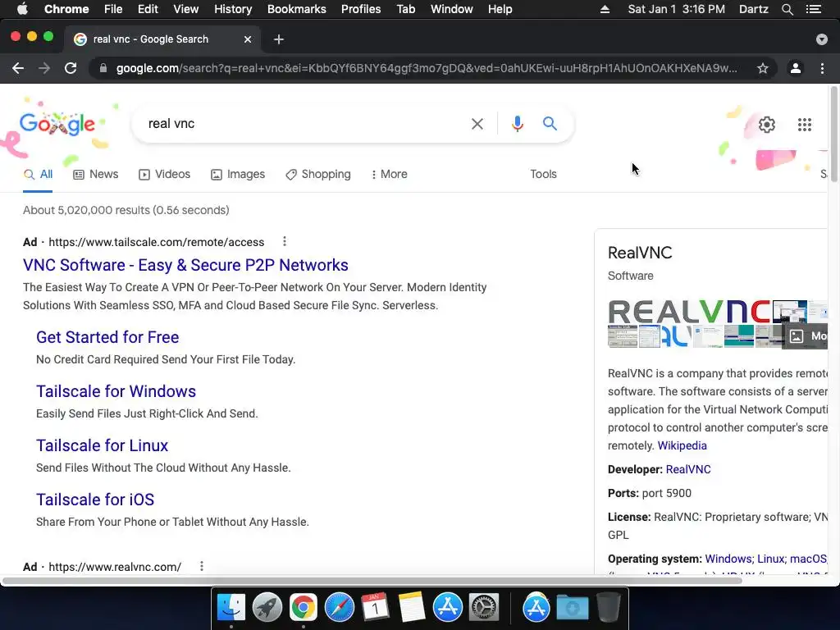The image size is (840, 630).
Task: Switch to the Shopping tab
Action: [x=317, y=174]
